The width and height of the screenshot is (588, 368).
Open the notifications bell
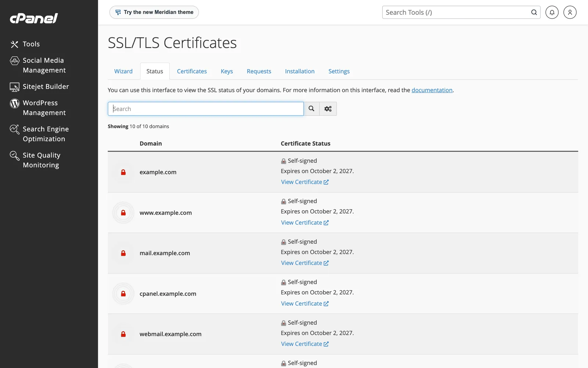tap(552, 12)
